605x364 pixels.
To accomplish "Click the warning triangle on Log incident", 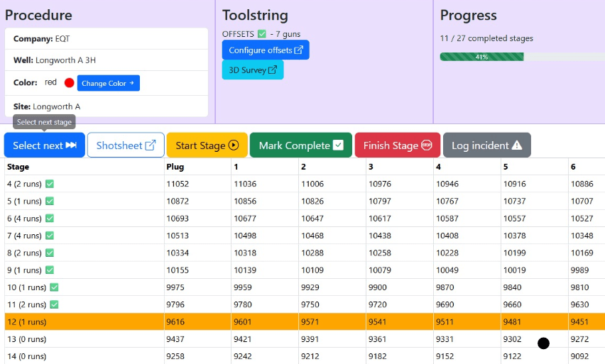I will click(x=517, y=145).
